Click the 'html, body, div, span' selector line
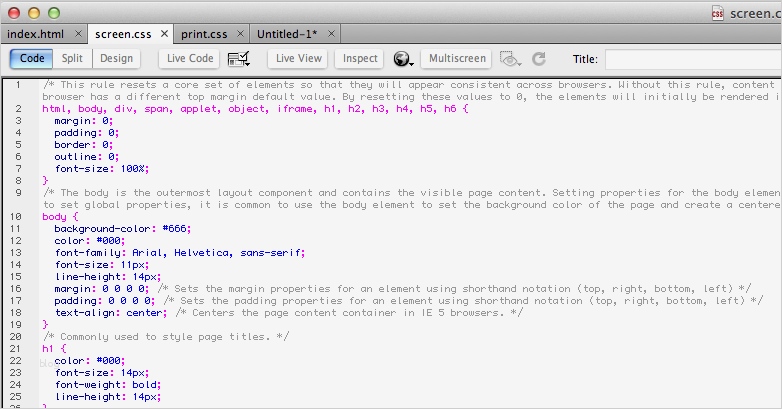Screen dimensions: 782x409 255,109
